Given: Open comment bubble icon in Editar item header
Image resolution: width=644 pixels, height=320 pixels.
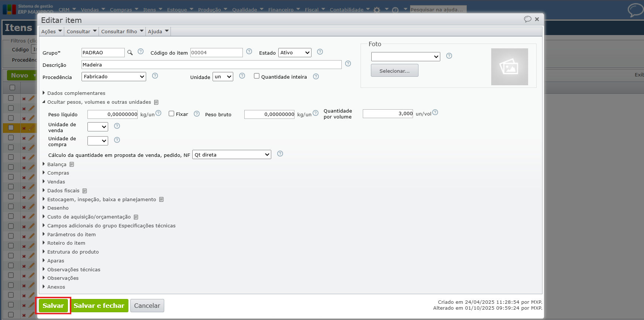Looking at the screenshot, I should click(528, 19).
